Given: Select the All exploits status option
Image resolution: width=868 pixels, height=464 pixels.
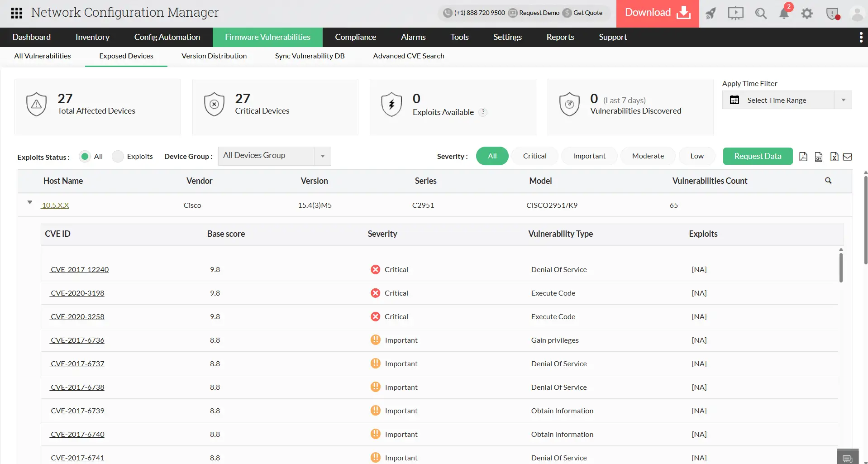Looking at the screenshot, I should (85, 156).
